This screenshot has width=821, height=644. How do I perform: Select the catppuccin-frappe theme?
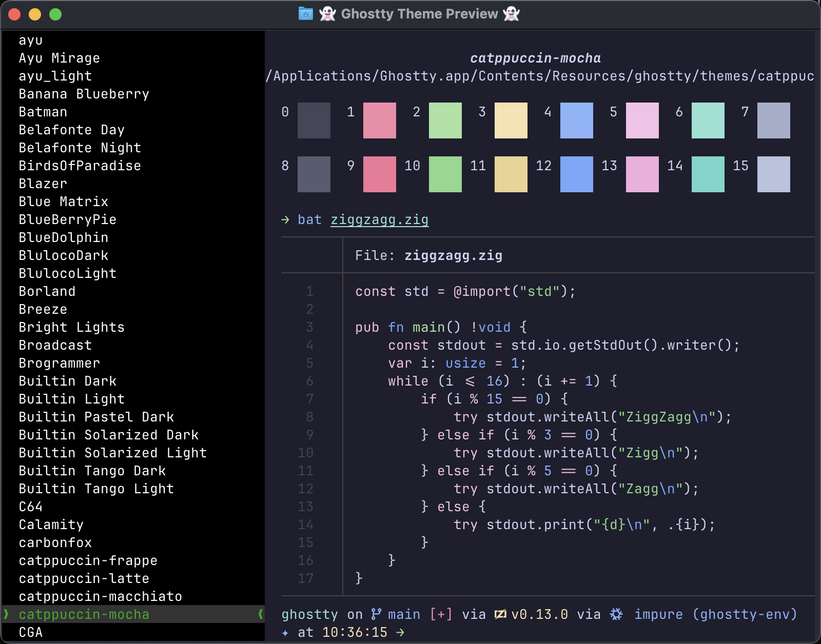(x=88, y=560)
